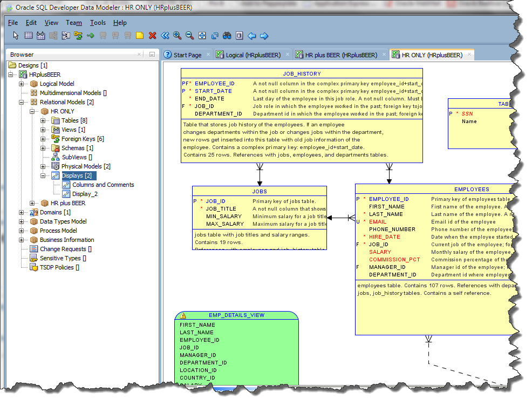This screenshot has height=405, width=532.
Task: Click the SubViews icon in tree
Action: pos(55,157)
